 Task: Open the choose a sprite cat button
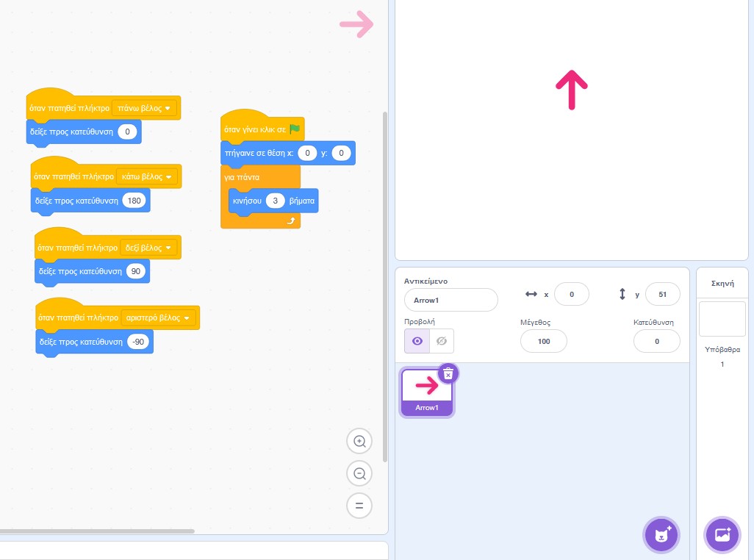coord(661,534)
